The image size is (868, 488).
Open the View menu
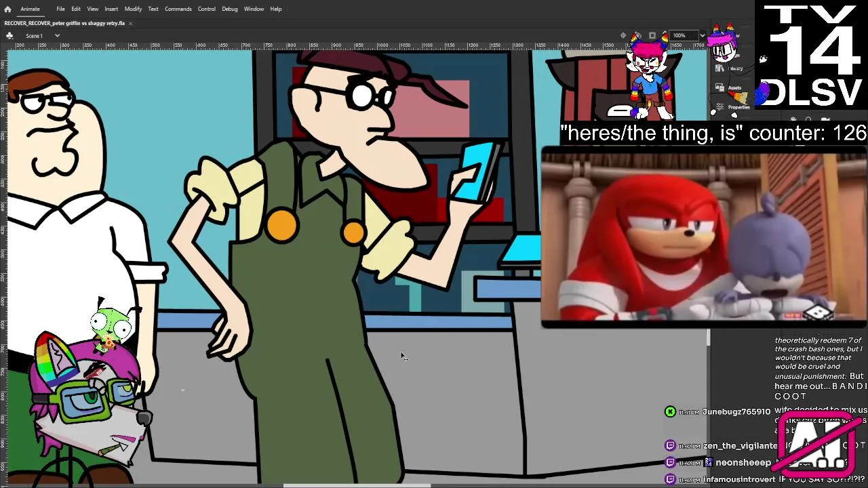(93, 9)
